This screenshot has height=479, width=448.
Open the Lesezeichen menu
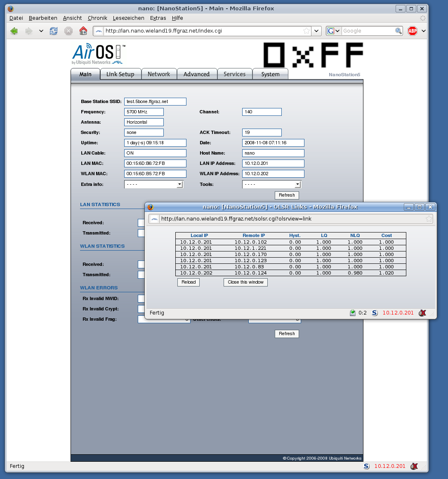click(128, 18)
